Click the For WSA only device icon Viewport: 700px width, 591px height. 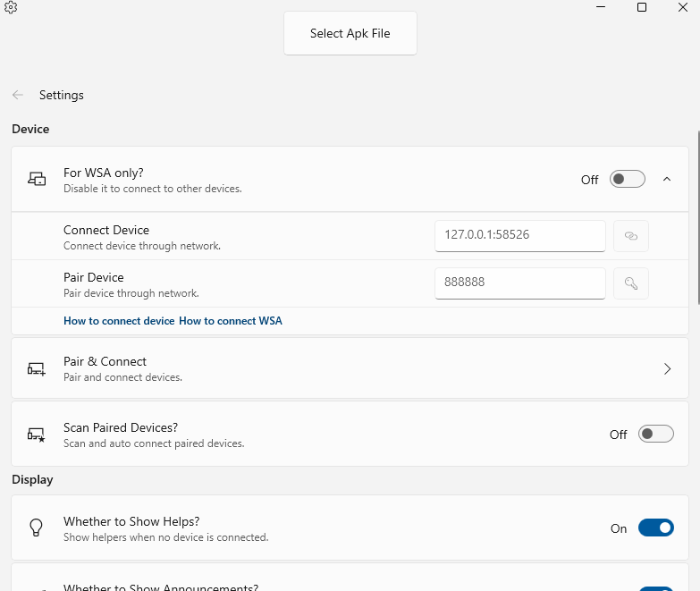tap(37, 179)
